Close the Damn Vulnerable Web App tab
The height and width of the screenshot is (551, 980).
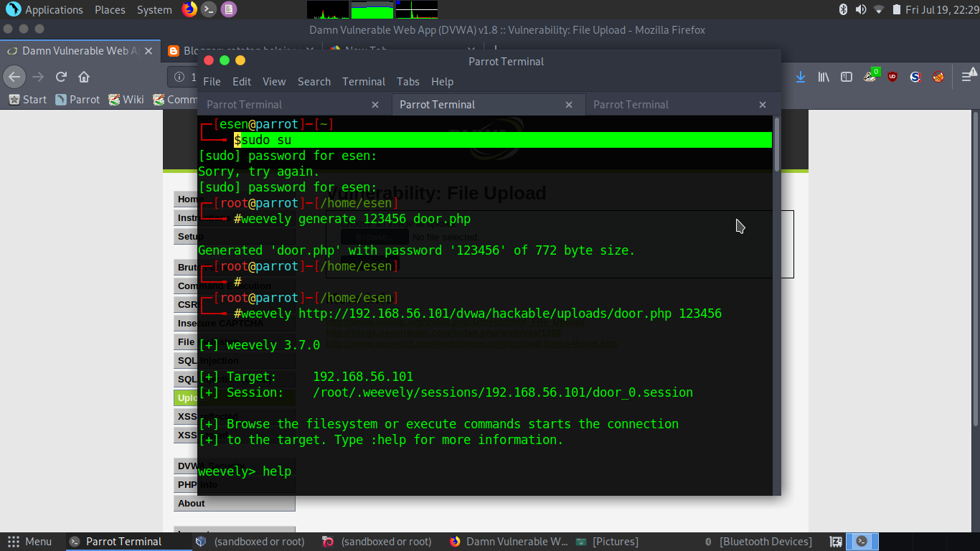tap(149, 51)
